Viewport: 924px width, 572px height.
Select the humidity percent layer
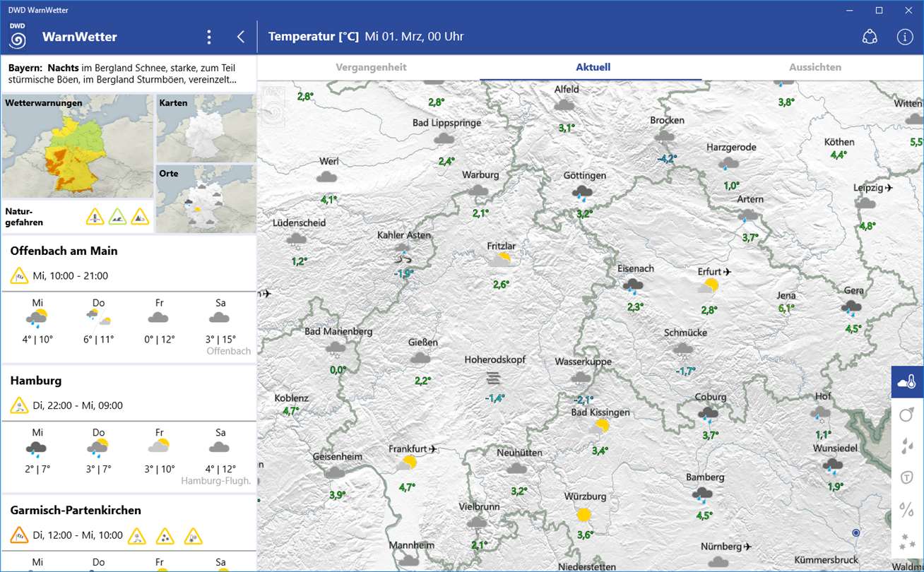coord(907,509)
